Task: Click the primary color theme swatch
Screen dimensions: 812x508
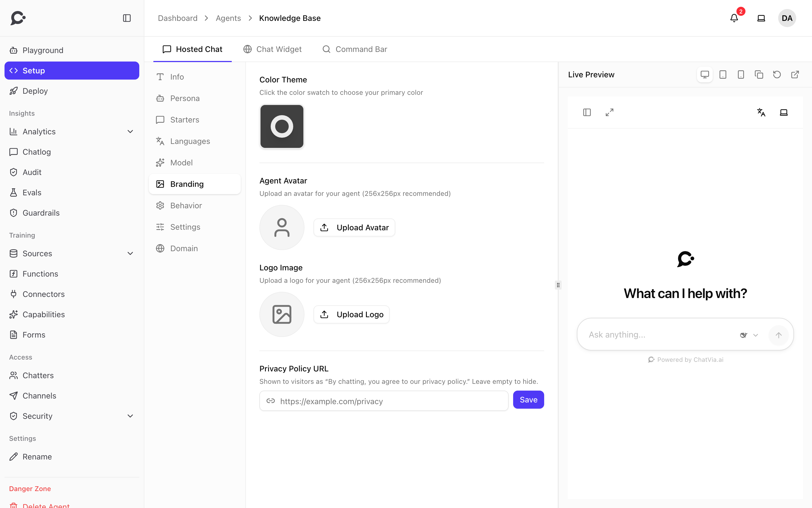Action: tap(282, 126)
